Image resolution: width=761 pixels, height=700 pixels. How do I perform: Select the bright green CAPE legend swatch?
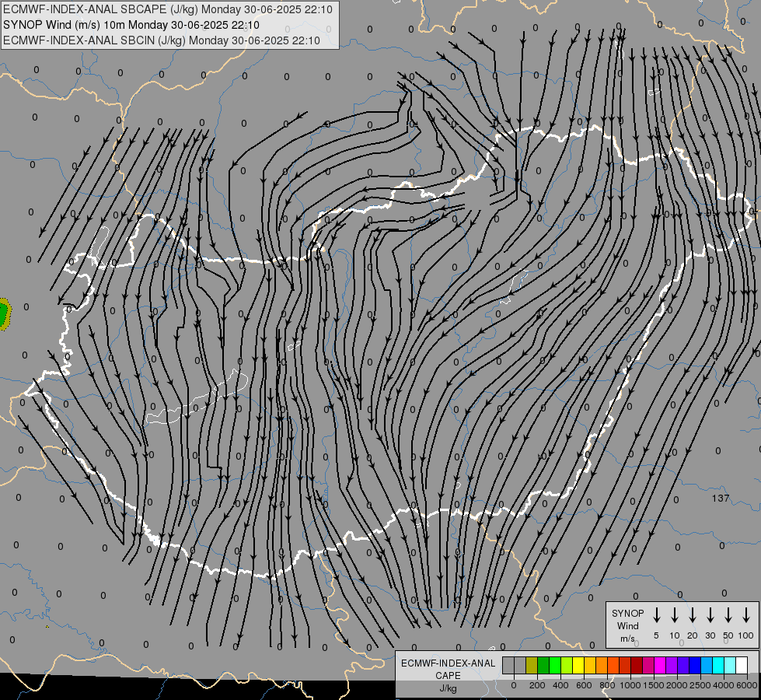click(x=555, y=666)
